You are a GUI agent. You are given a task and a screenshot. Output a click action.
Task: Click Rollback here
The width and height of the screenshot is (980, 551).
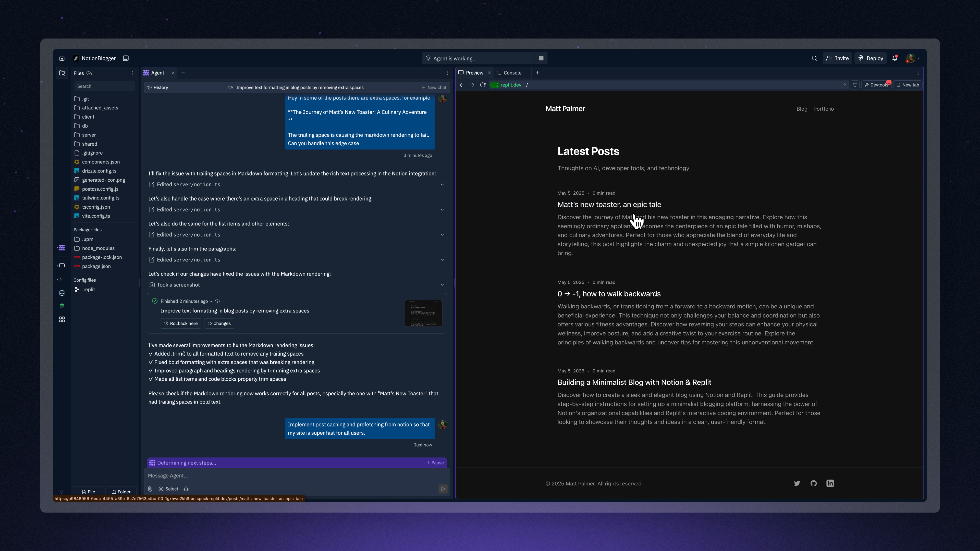181,323
